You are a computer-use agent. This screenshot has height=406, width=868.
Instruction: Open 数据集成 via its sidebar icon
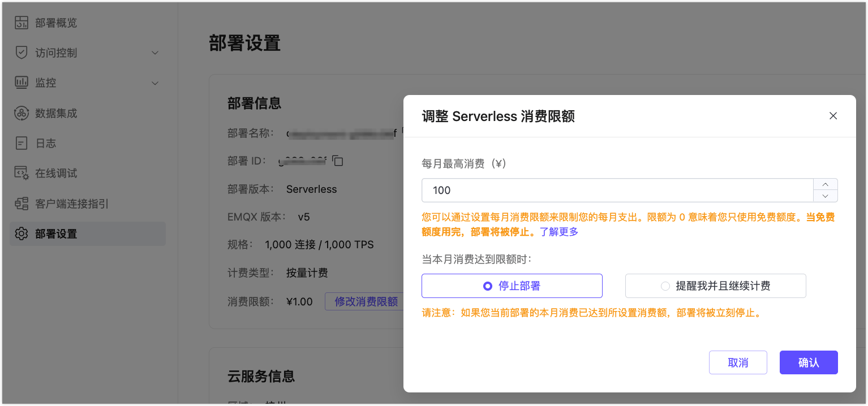point(22,113)
